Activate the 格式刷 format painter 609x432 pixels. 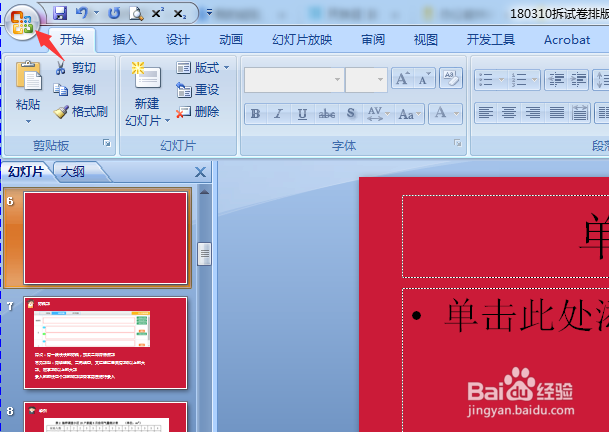[x=81, y=112]
